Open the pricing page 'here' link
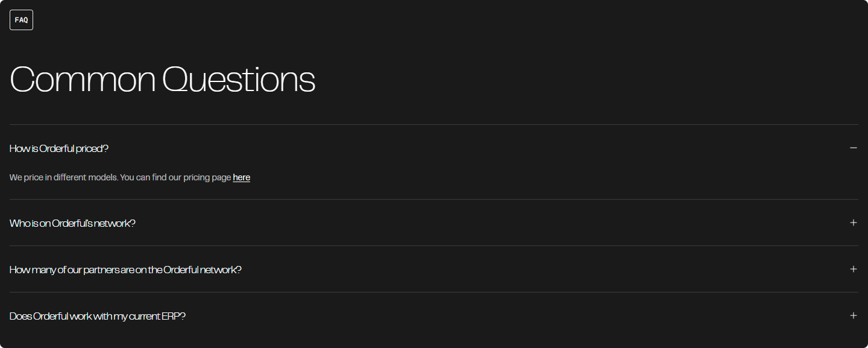This screenshot has width=868, height=348. 241,177
